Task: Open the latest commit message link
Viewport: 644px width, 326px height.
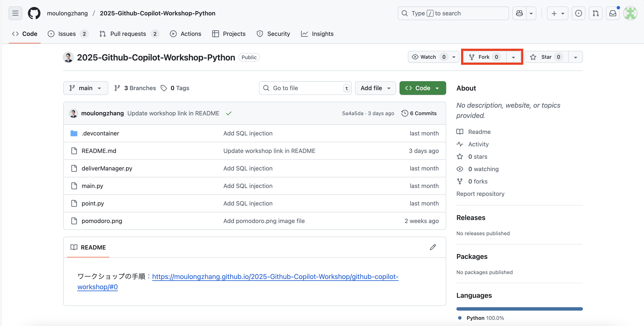Action: tap(173, 113)
